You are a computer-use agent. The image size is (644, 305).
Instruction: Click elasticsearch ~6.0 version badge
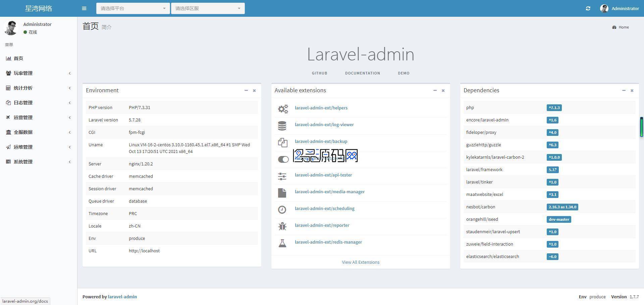552,257
